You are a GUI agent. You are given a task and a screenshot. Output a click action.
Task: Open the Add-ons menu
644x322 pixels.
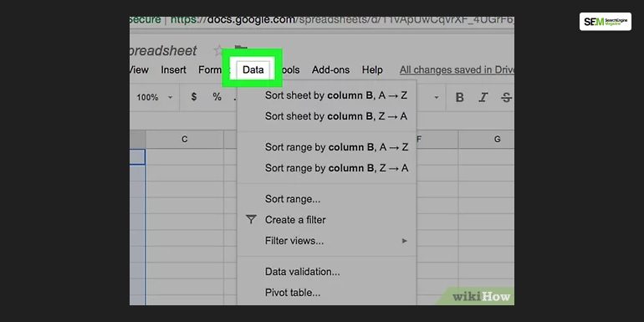point(330,69)
